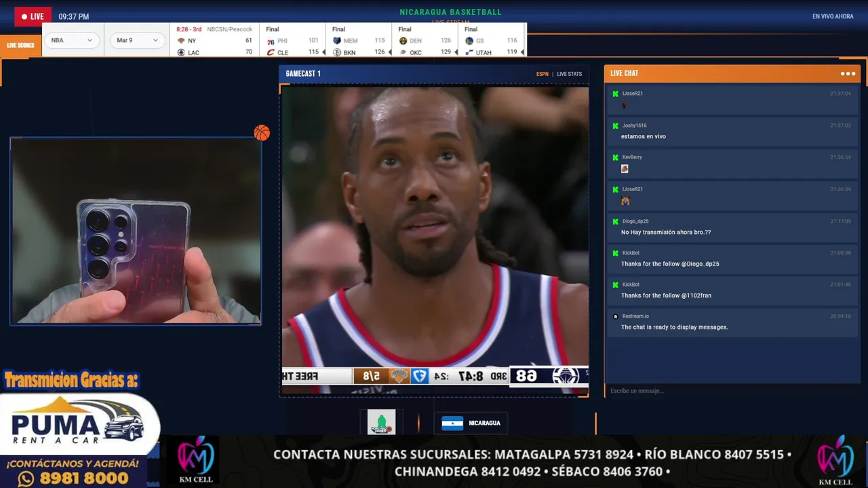
Task: Click the Golden State Warriors logo
Action: click(x=469, y=41)
